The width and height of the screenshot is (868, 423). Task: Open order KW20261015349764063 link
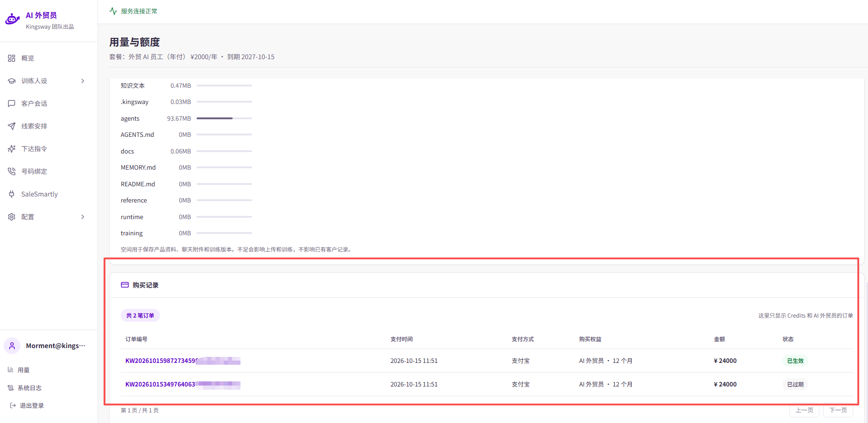(183, 384)
